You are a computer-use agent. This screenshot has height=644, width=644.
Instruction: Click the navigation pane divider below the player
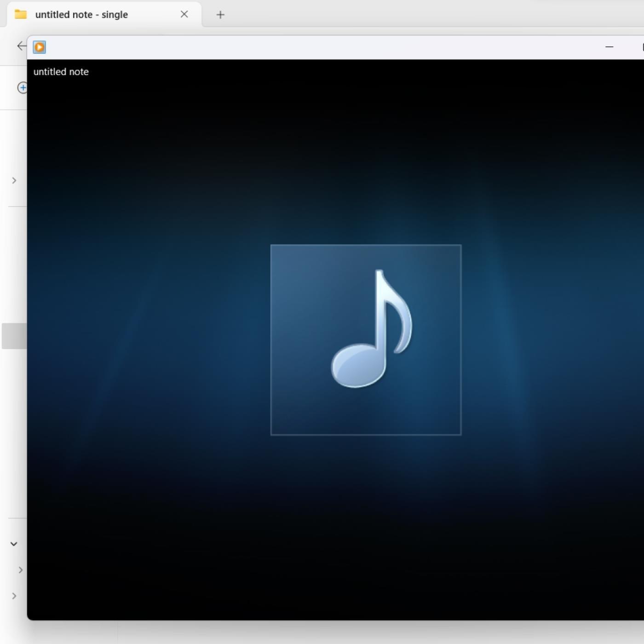(x=117, y=632)
